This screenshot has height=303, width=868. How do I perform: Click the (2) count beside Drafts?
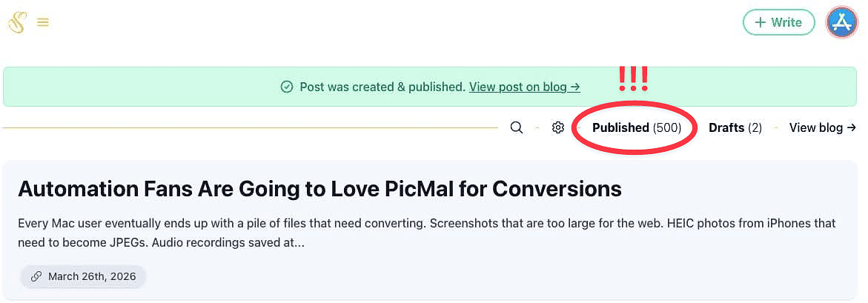point(755,128)
